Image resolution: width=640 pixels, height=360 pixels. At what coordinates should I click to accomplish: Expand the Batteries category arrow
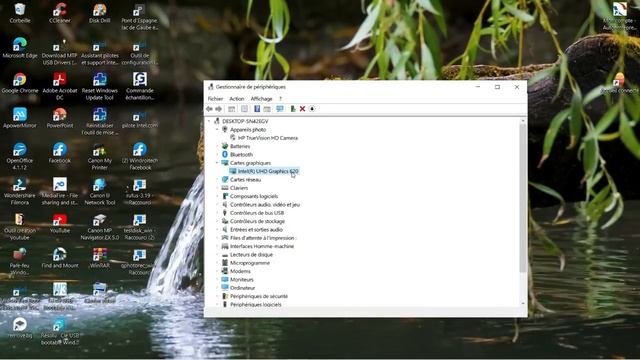(217, 146)
